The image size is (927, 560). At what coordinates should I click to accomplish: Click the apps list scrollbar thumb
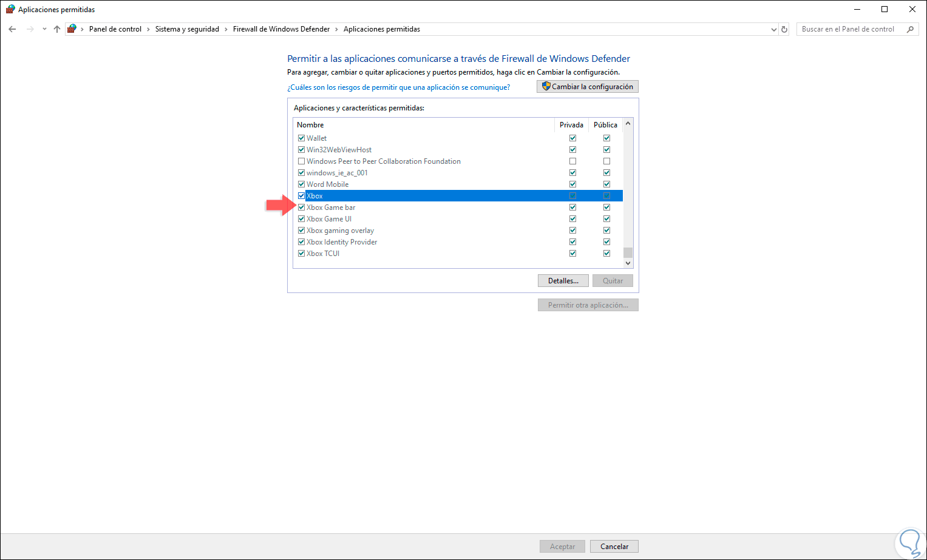628,252
